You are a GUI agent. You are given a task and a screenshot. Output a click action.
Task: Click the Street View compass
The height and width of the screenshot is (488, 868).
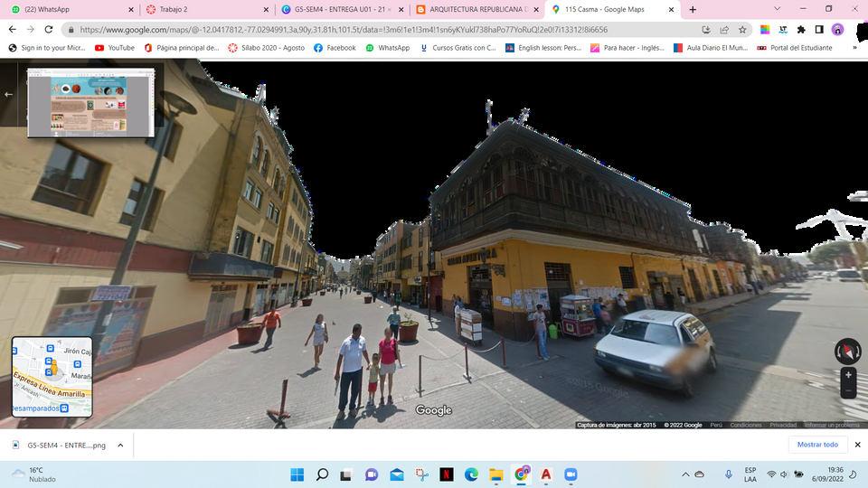[847, 352]
